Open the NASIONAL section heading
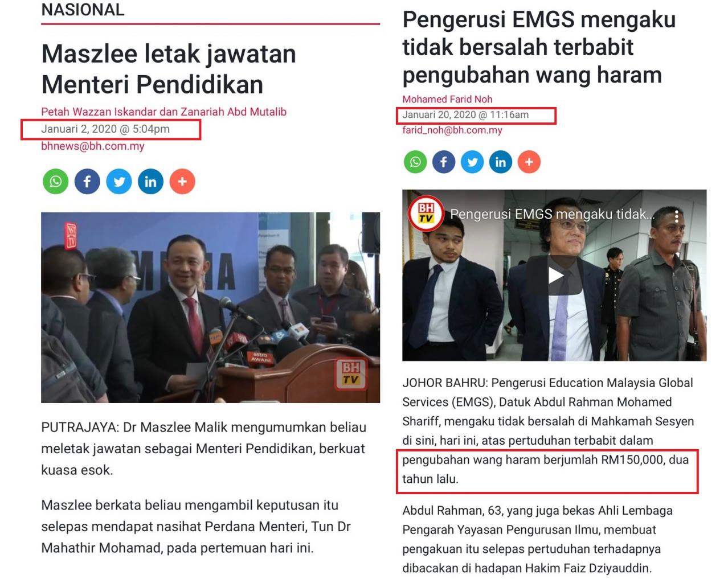 83,10
